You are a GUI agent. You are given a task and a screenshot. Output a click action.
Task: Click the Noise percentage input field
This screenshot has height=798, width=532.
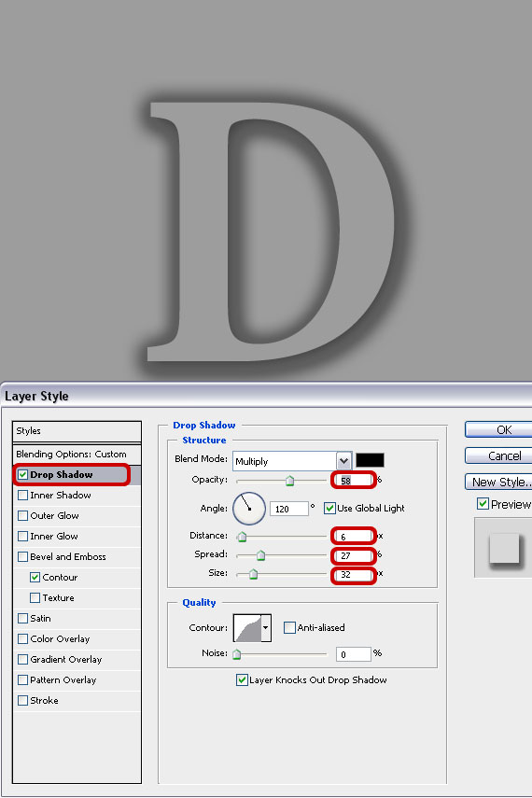click(354, 654)
